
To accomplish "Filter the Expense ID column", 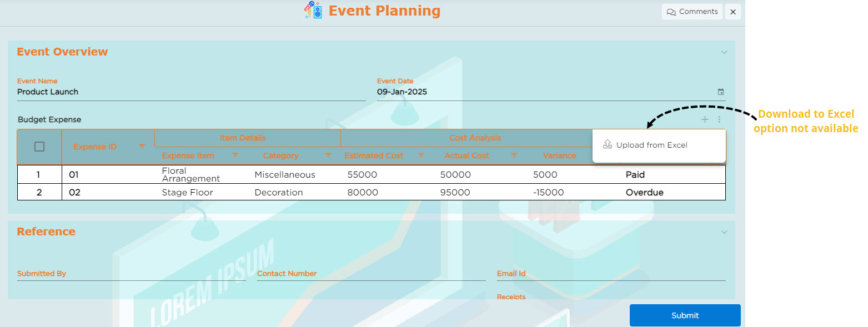I will coord(142,146).
